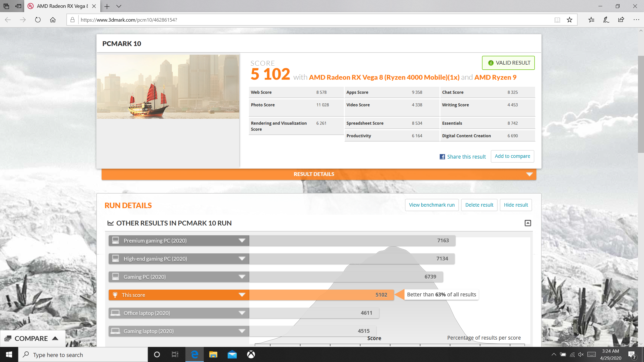This screenshot has height=362, width=644.
Task: Click the Add notes pen icon
Action: click(606, 20)
